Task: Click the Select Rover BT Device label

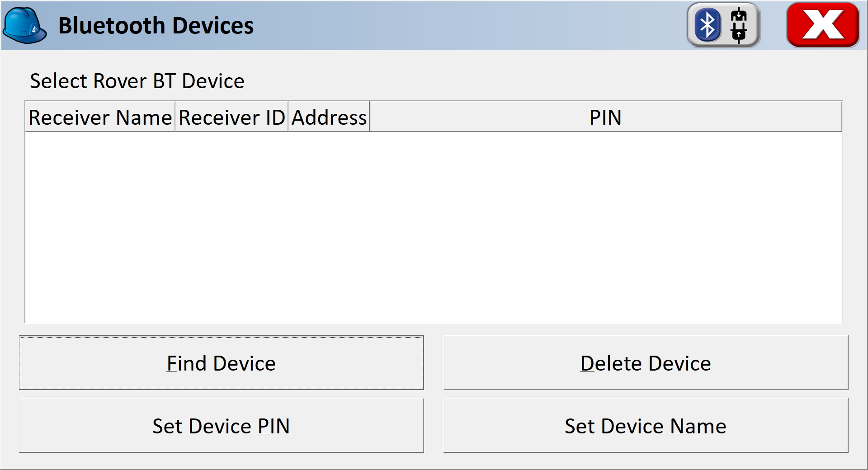Action: [x=137, y=80]
